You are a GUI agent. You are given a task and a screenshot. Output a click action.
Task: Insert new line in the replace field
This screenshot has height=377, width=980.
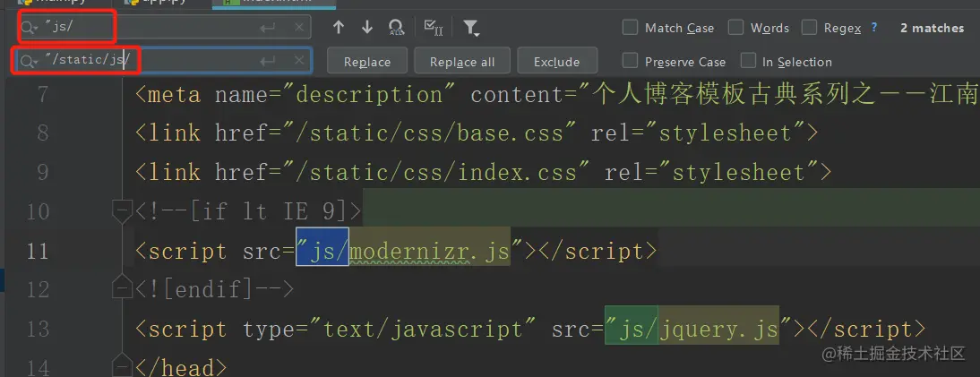point(268,61)
